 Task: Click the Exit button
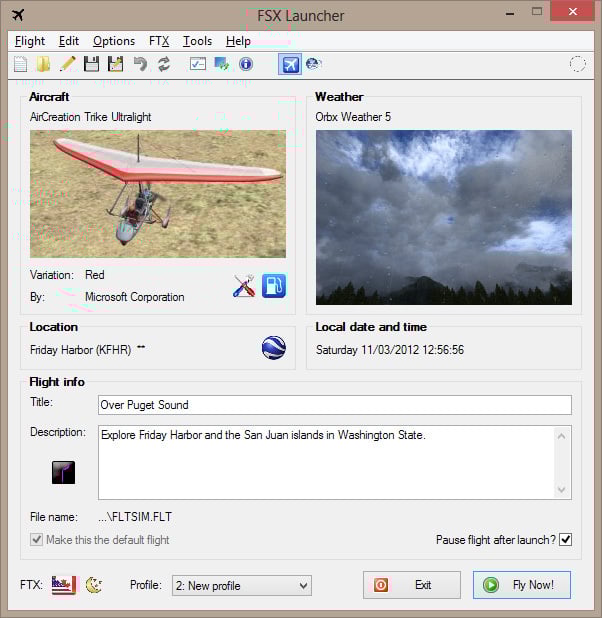click(412, 585)
